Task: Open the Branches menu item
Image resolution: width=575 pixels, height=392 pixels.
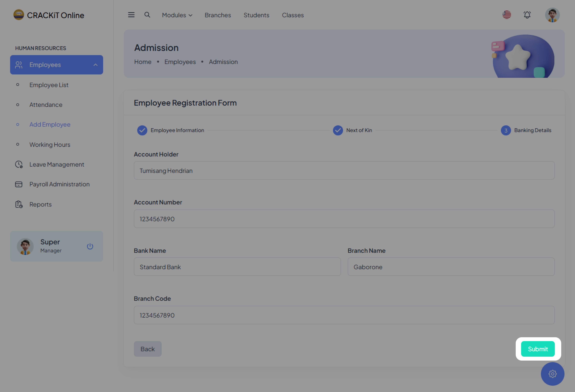Action: pos(217,15)
